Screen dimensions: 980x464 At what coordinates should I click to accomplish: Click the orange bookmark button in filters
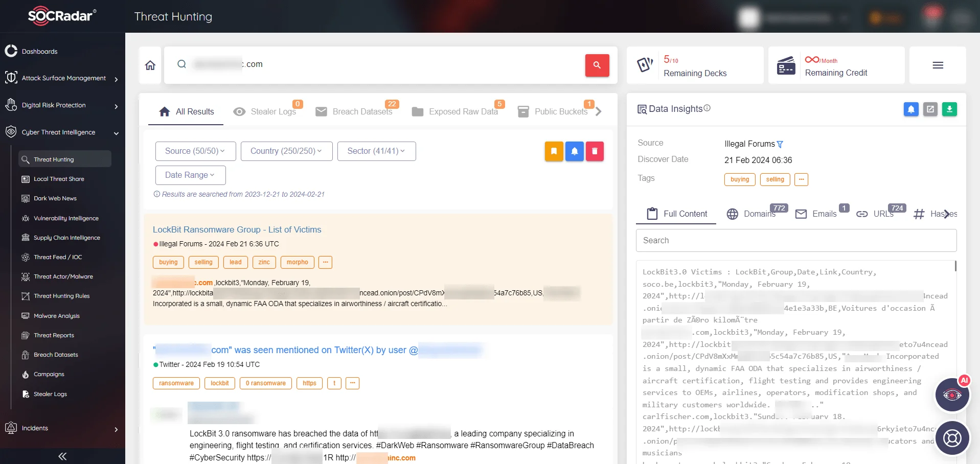pyautogui.click(x=554, y=151)
